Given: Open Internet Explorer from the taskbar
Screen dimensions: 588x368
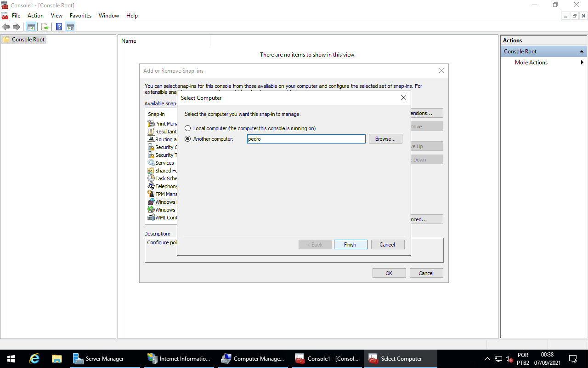Looking at the screenshot, I should coord(34,359).
